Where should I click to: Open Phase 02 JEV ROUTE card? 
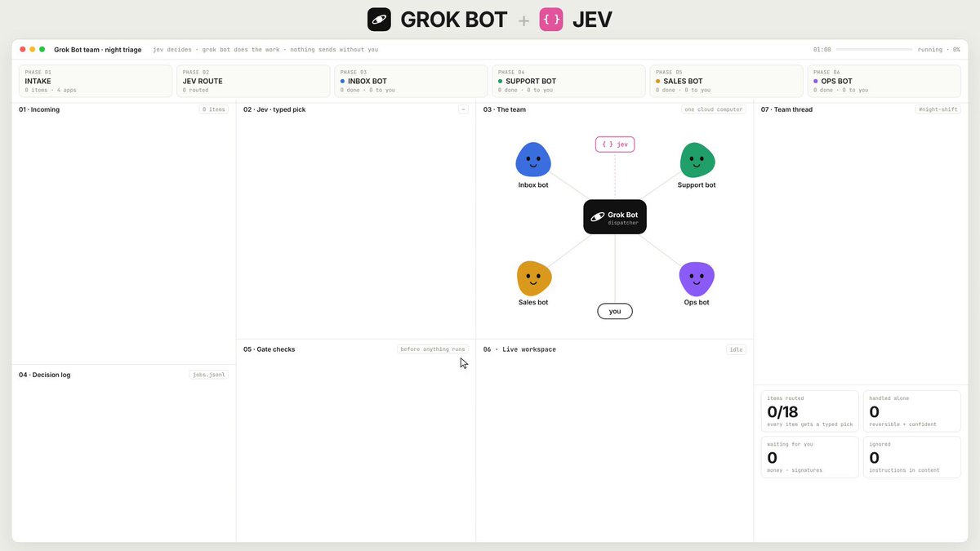[x=253, y=81]
